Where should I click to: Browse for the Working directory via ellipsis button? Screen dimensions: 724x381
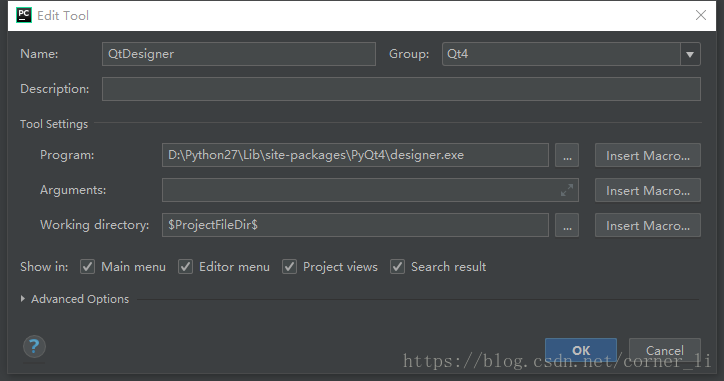point(567,225)
